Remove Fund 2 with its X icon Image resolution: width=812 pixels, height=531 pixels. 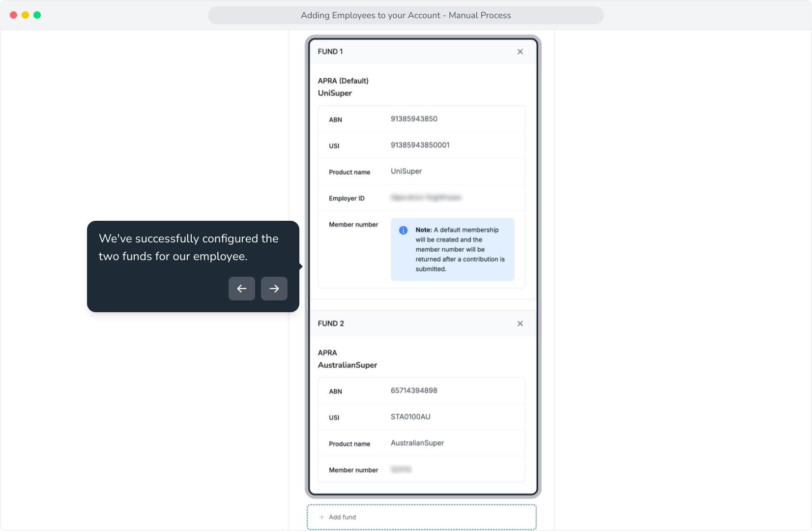click(x=520, y=324)
